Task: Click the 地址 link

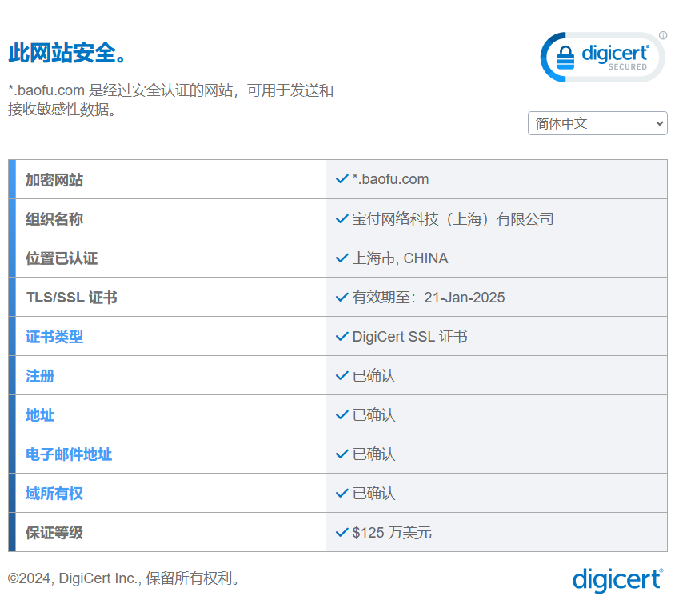Action: click(40, 415)
